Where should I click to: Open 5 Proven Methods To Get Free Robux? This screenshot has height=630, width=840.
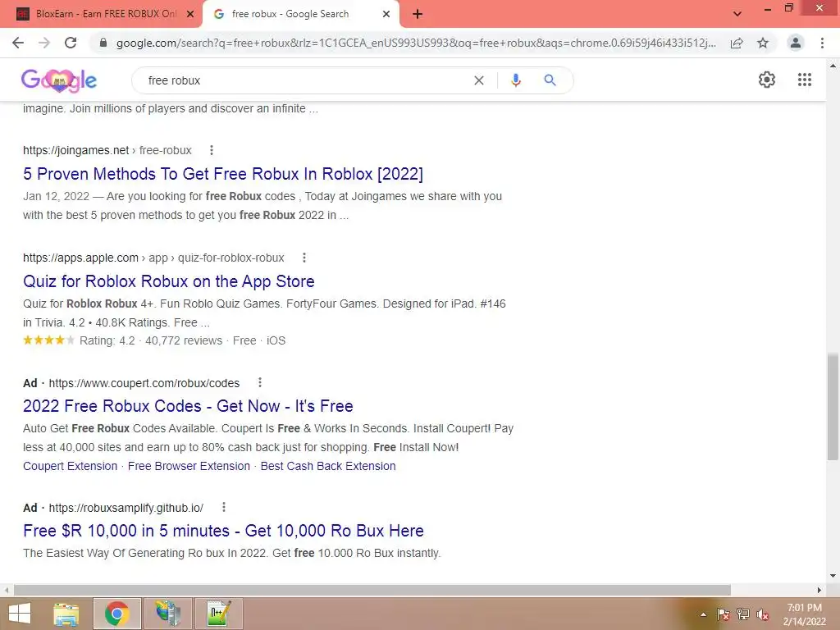[223, 174]
